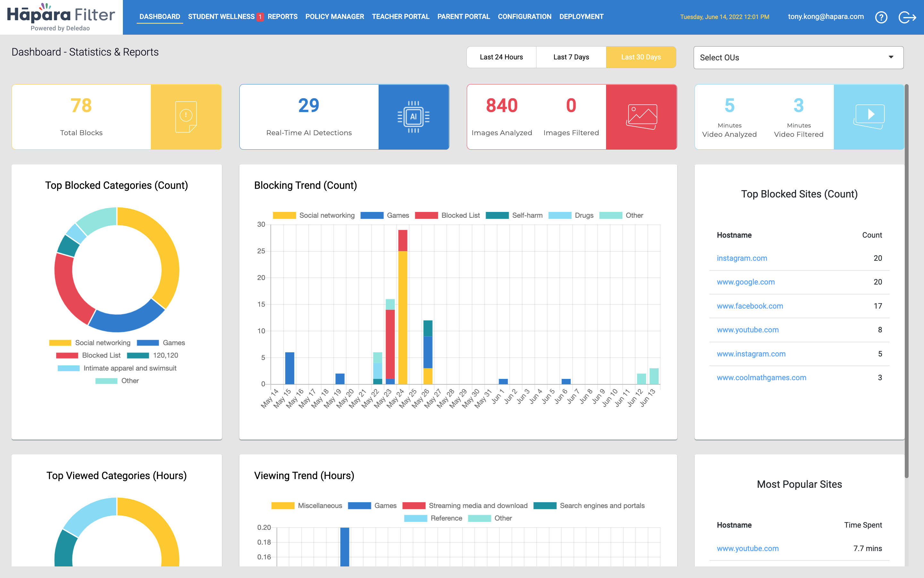The image size is (924, 578).
Task: Click the May 23 stacked bar
Action: 390,342
